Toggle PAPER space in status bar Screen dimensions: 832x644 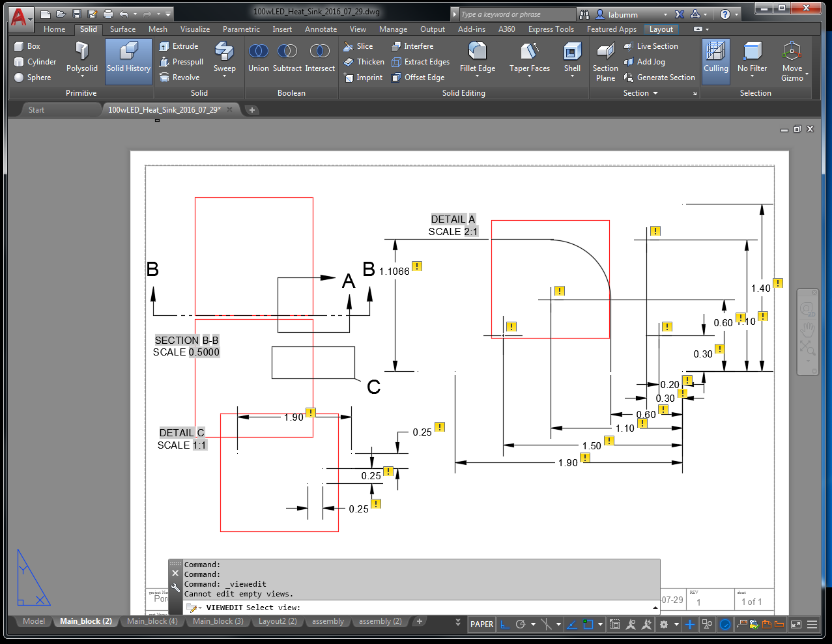point(482,624)
